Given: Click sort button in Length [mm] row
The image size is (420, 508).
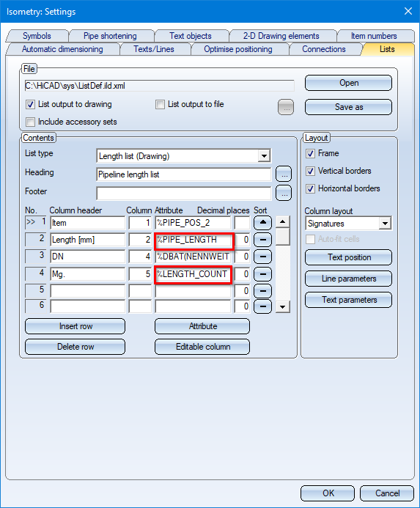Looking at the screenshot, I should [x=262, y=240].
